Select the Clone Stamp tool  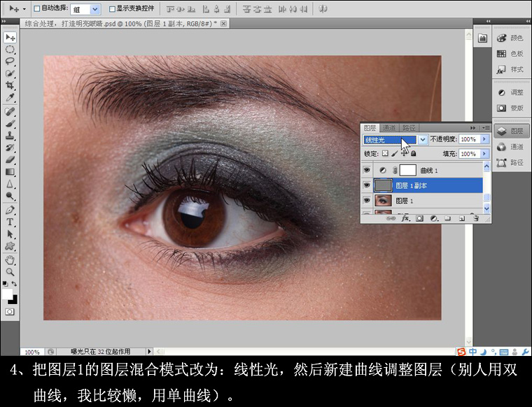10,136
